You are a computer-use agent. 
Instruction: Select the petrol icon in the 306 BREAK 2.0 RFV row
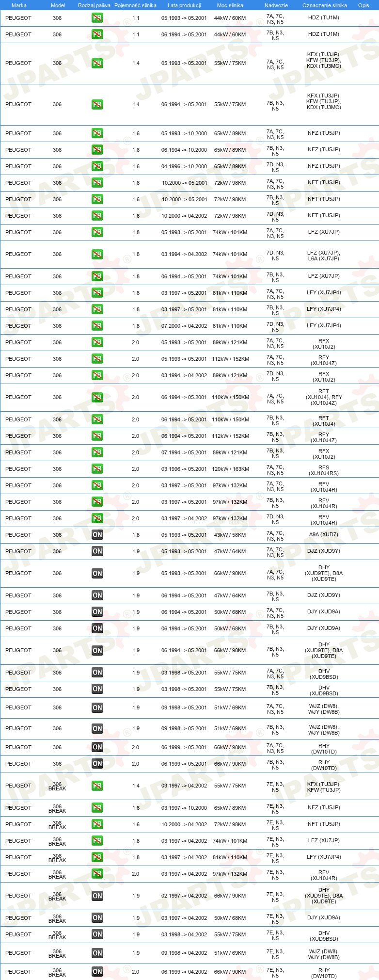click(97, 874)
